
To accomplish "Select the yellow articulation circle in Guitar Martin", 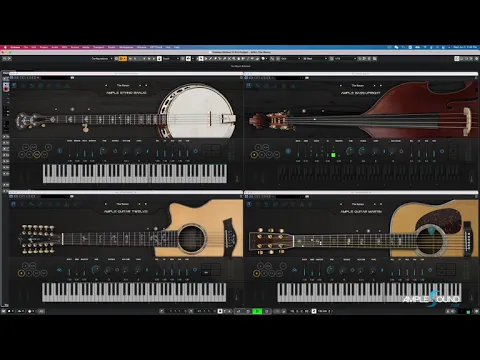I will coord(256,273).
